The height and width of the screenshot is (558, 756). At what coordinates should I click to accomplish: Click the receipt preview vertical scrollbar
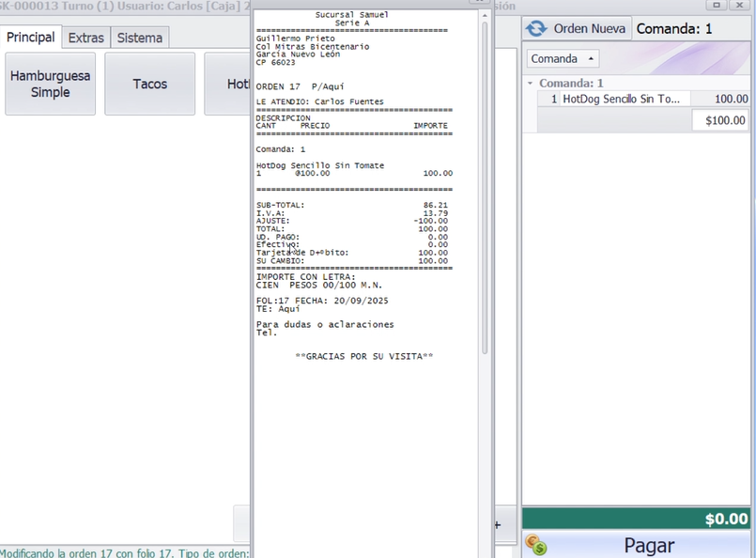click(485, 188)
